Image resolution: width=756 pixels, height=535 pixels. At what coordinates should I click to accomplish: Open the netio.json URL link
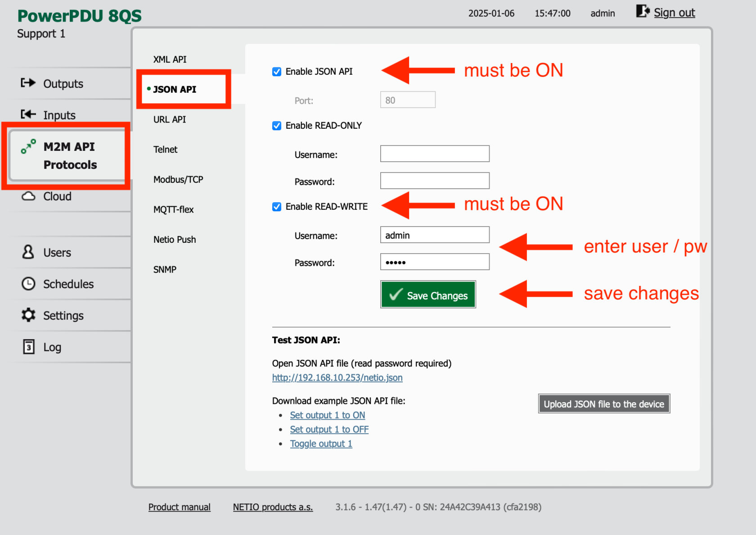coord(337,378)
